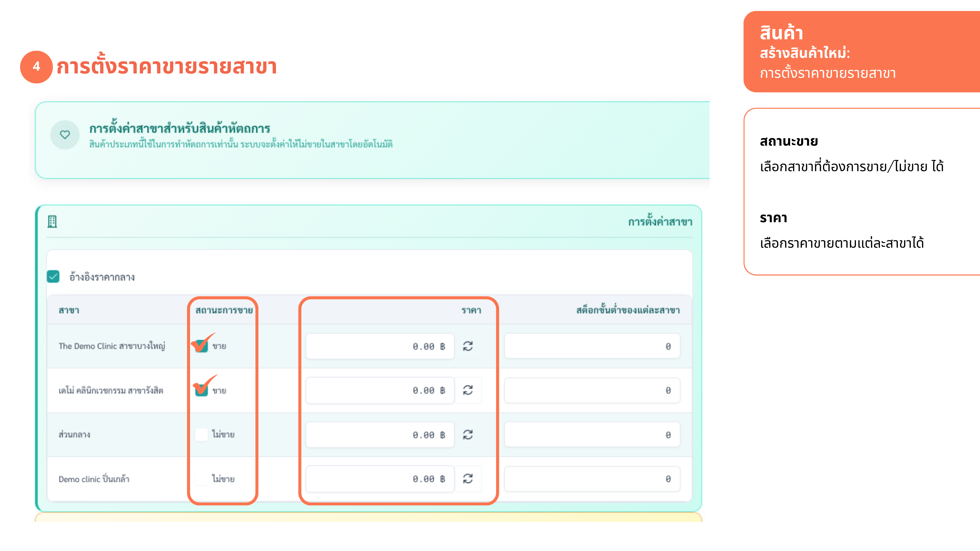Click the ราคา column header

pos(471,310)
